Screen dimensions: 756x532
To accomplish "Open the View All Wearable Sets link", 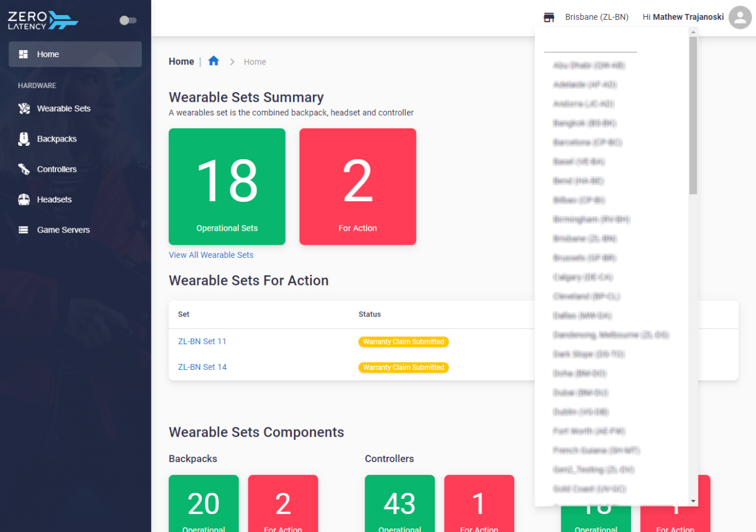I will coord(211,255).
